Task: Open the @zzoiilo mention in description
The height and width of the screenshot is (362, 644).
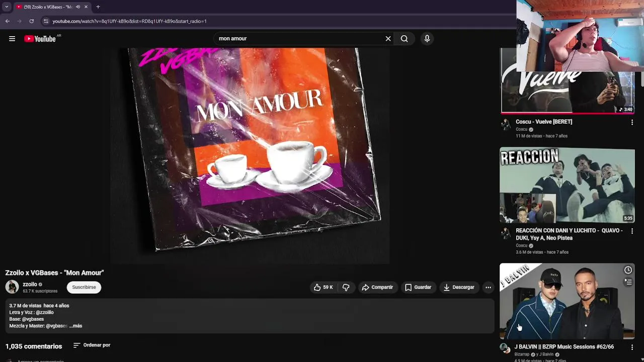Action: click(45, 312)
